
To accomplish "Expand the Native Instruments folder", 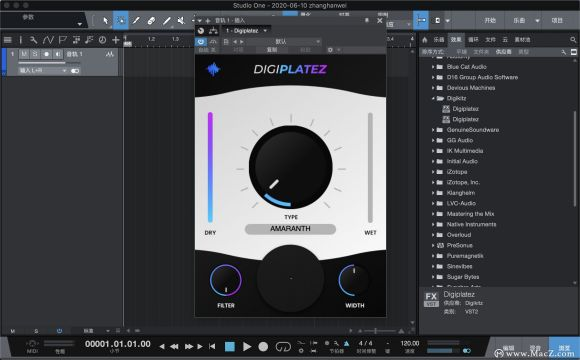I will click(433, 224).
